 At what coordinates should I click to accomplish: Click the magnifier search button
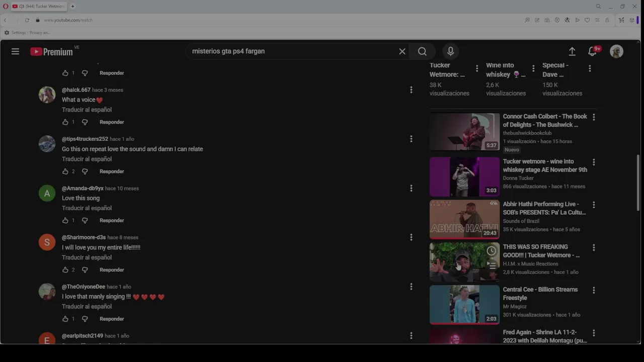[422, 51]
